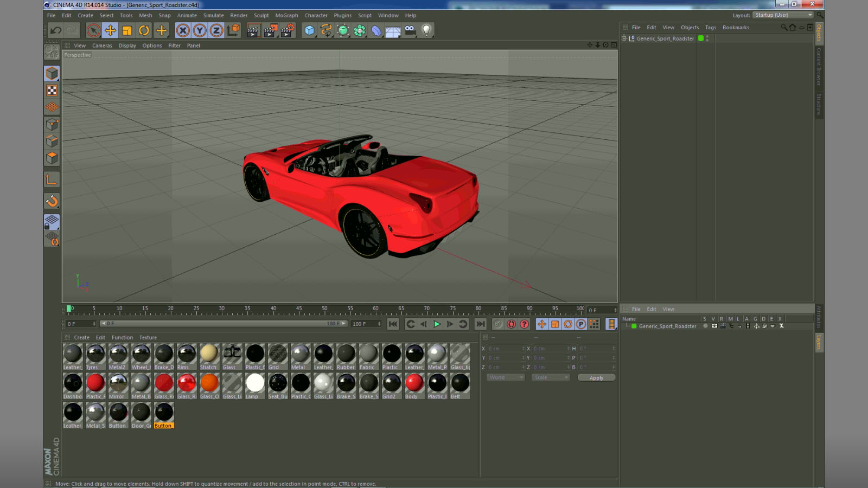The width and height of the screenshot is (868, 488).
Task: Open the MoGraph menu
Action: point(286,15)
